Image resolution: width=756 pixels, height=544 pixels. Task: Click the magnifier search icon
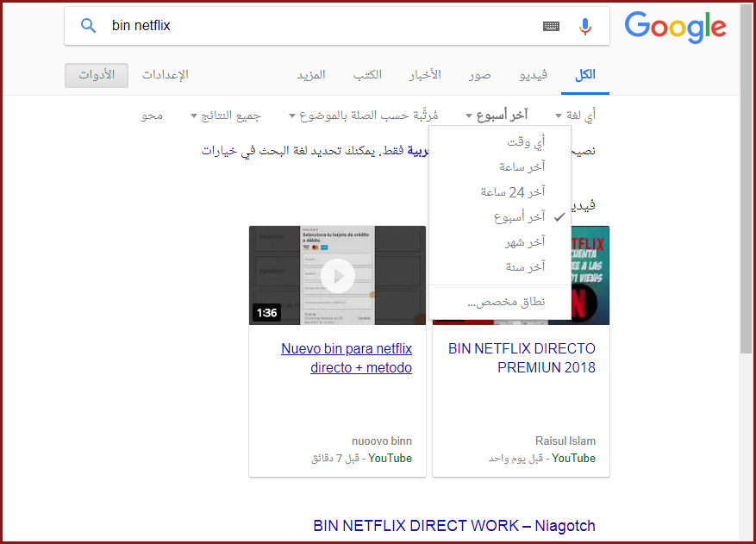coord(88,26)
